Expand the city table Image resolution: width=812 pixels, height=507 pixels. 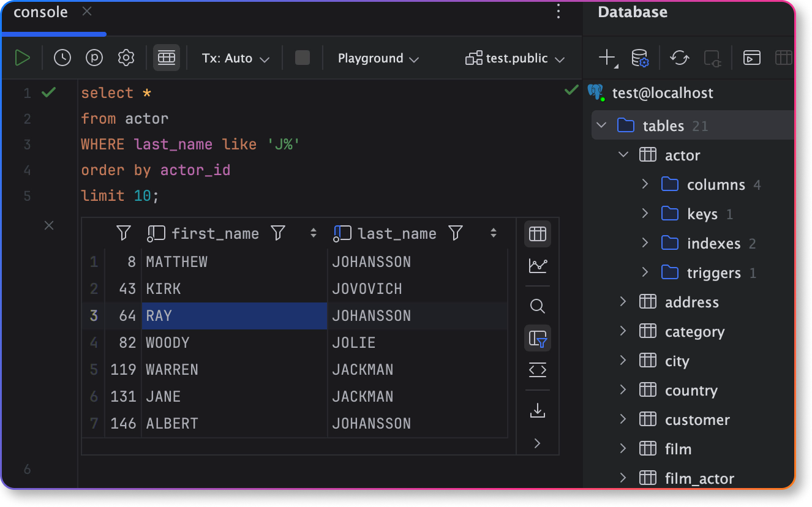coord(623,361)
